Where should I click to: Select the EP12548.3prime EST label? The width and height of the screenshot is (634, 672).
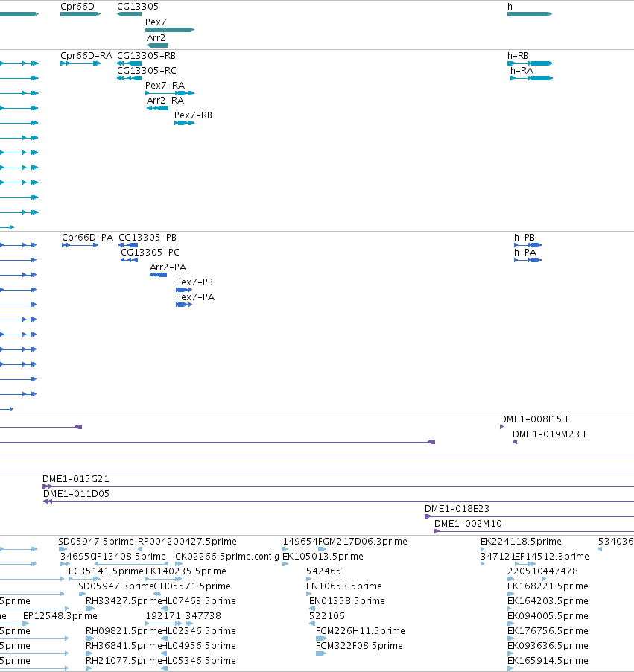coord(60,615)
